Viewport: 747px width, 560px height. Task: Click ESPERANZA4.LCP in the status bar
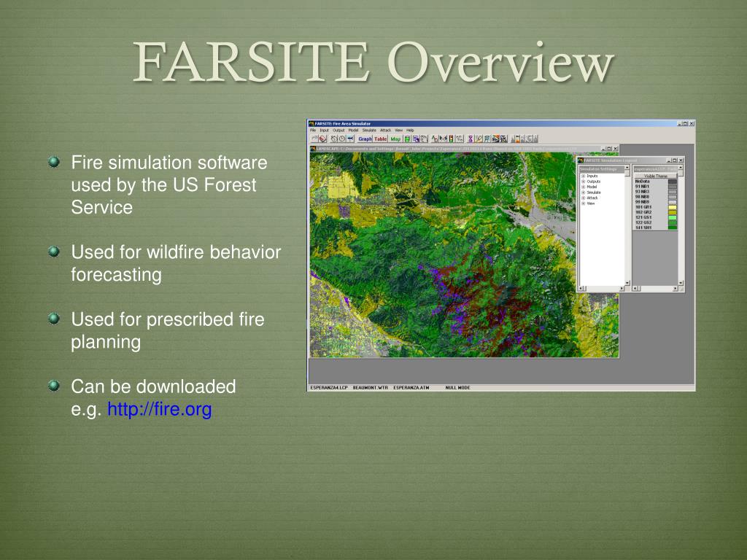click(x=329, y=388)
